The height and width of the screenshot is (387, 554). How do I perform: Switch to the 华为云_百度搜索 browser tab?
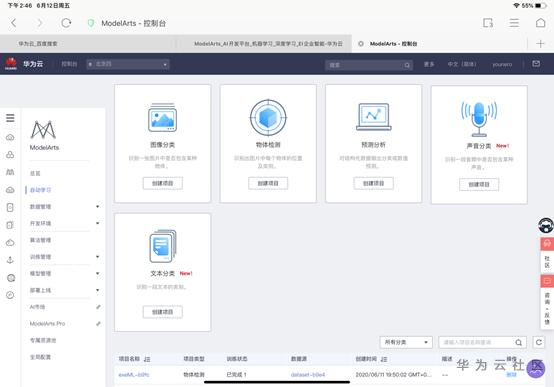click(87, 44)
